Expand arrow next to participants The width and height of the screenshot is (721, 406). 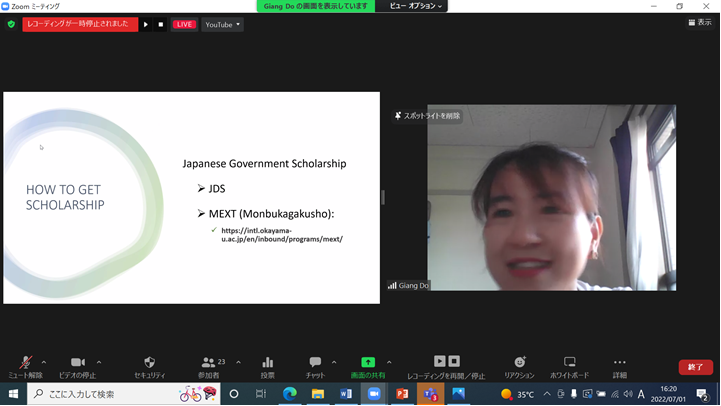point(238,362)
